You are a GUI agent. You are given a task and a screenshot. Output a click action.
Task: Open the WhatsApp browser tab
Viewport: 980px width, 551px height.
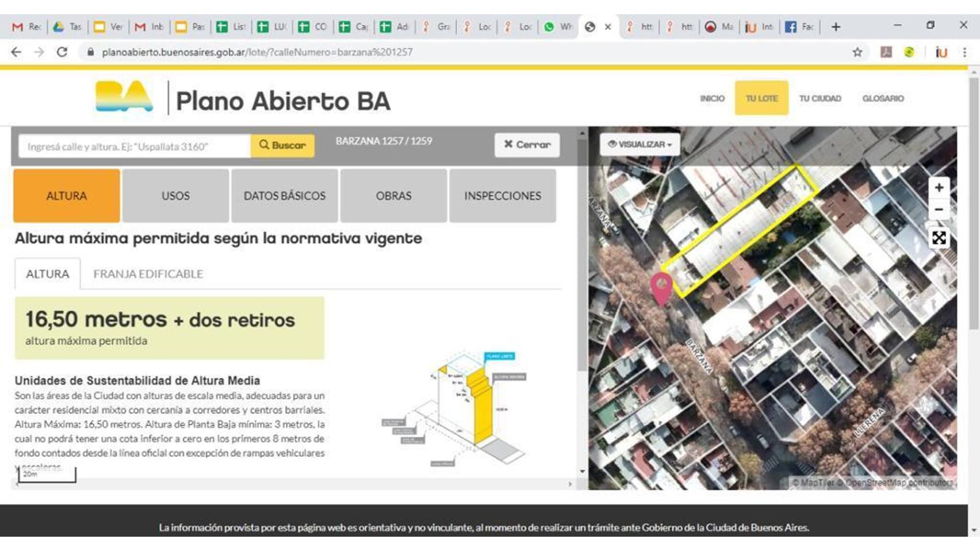[557, 27]
